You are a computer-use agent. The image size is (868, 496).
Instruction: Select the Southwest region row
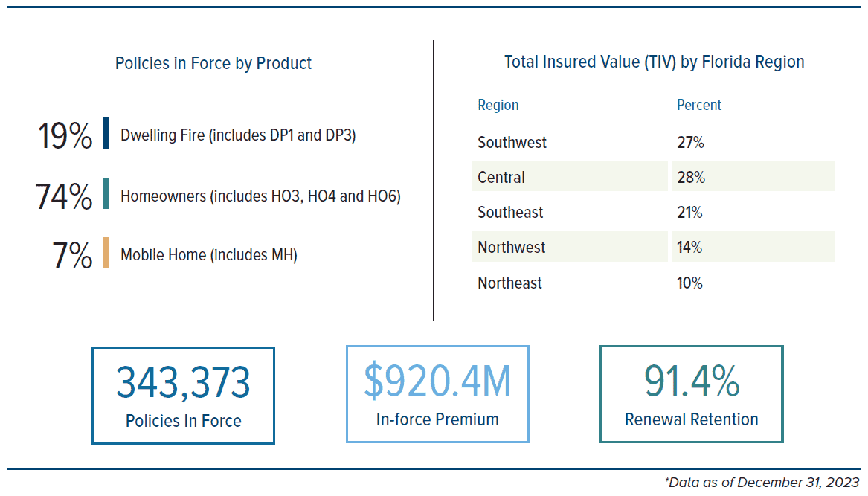point(654,142)
